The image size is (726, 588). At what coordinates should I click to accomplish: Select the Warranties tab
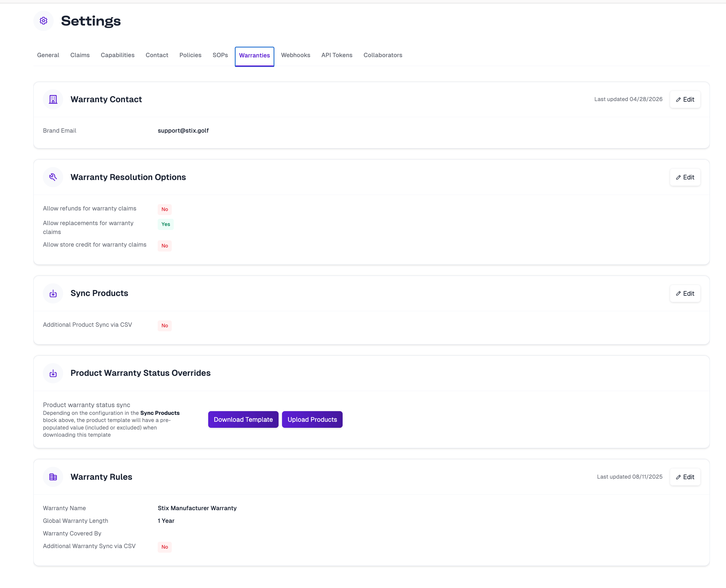coord(254,56)
